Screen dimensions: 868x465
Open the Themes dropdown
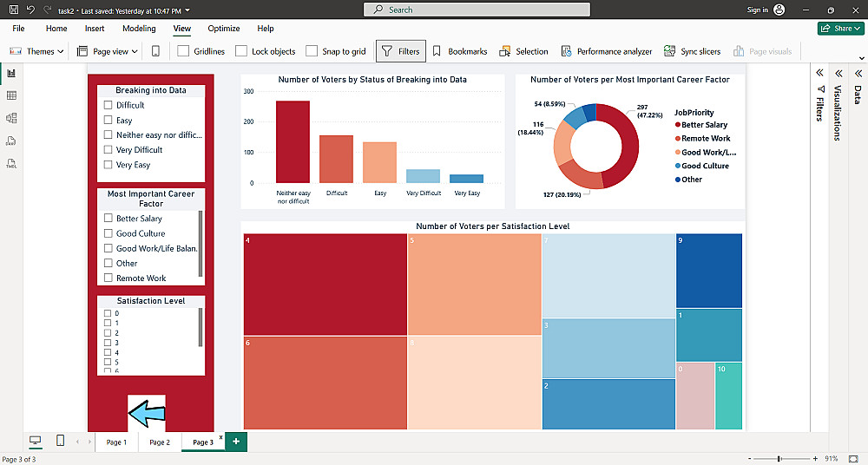[36, 51]
